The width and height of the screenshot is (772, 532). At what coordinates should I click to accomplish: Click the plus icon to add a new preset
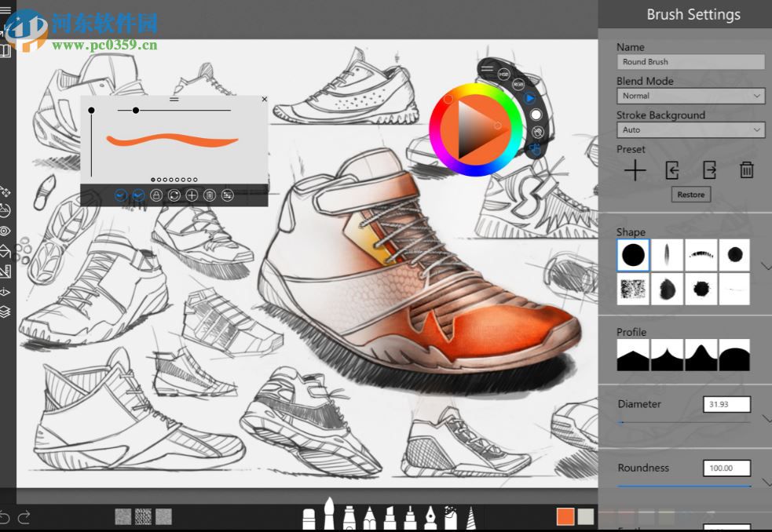click(x=635, y=170)
